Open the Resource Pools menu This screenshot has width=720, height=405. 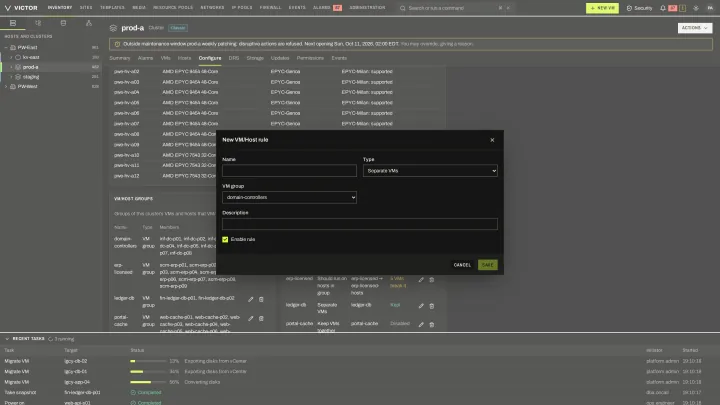point(173,8)
